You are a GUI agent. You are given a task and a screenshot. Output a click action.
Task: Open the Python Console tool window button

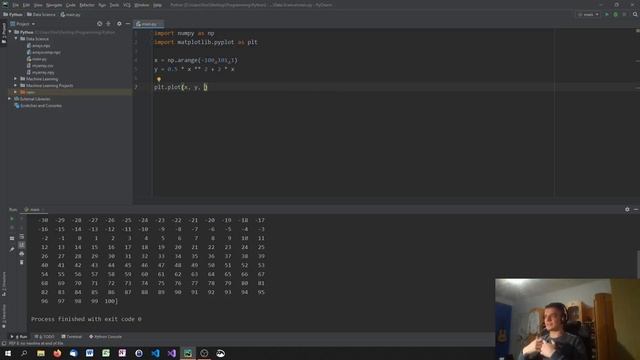coord(106,337)
